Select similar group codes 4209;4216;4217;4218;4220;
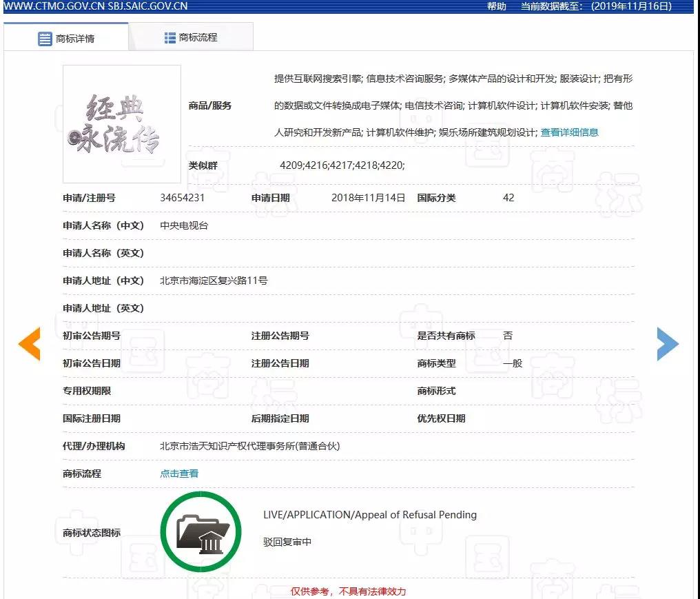Viewport: 700px width, 599px height. point(342,165)
